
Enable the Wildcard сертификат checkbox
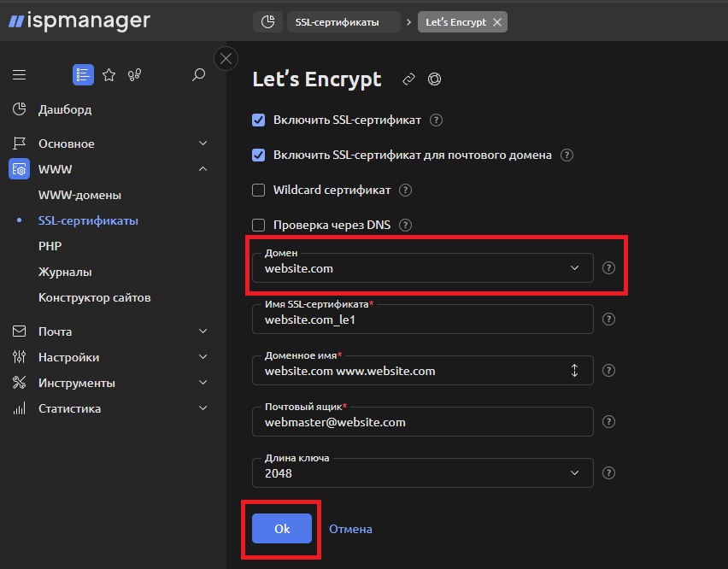click(258, 190)
